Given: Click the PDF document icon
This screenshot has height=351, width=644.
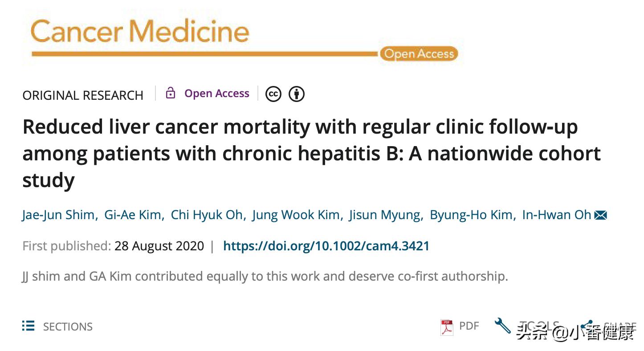Looking at the screenshot, I should [x=446, y=327].
